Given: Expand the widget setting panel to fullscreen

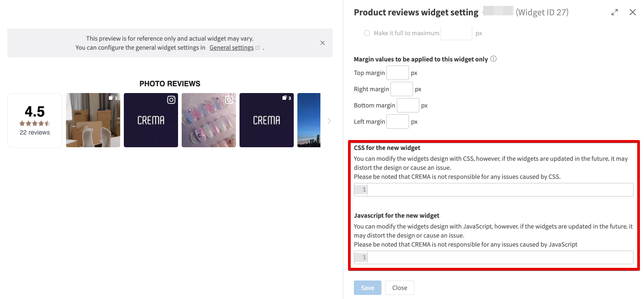Looking at the screenshot, I should click(615, 13).
